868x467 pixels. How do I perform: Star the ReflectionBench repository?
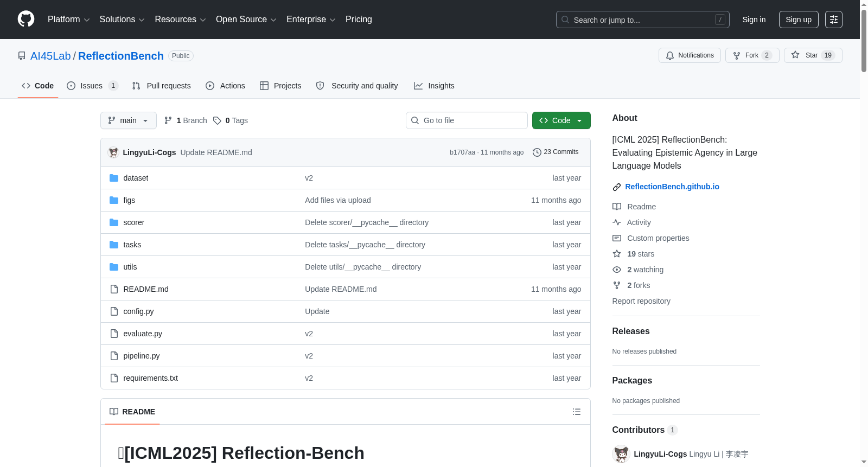813,55
